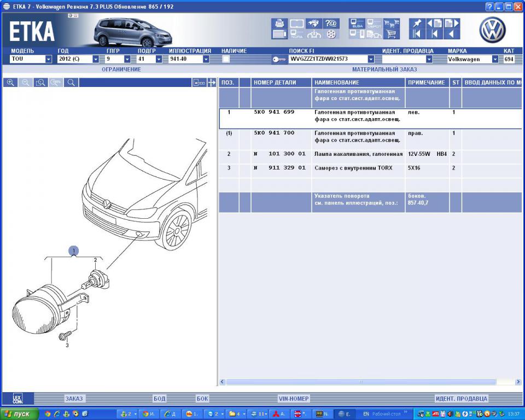The height and width of the screenshot is (420, 525).
Task: Select part N 911 329 01 row
Action: (370, 171)
